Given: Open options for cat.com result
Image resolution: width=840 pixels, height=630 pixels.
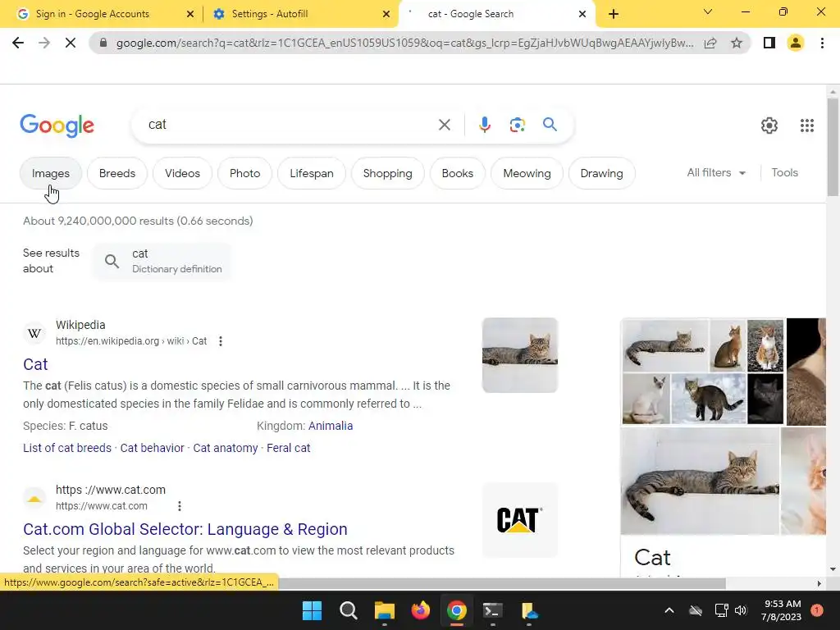Looking at the screenshot, I should [180, 505].
